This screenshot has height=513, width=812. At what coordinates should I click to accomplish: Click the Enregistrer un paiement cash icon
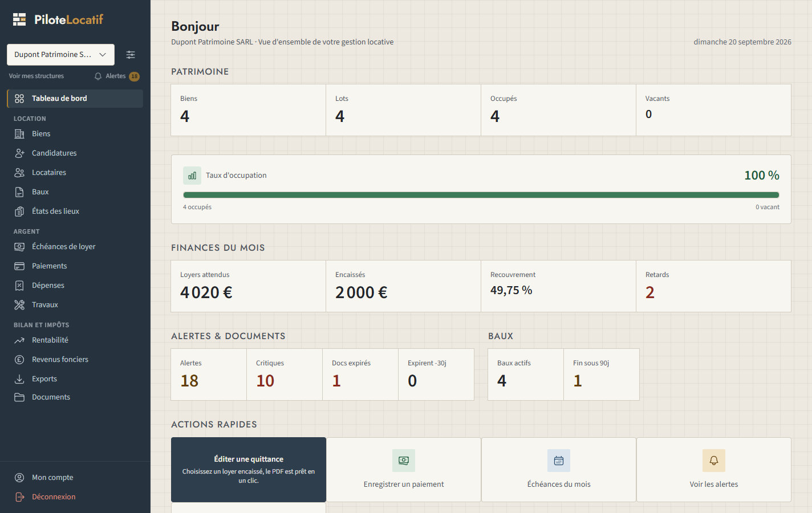tap(404, 461)
